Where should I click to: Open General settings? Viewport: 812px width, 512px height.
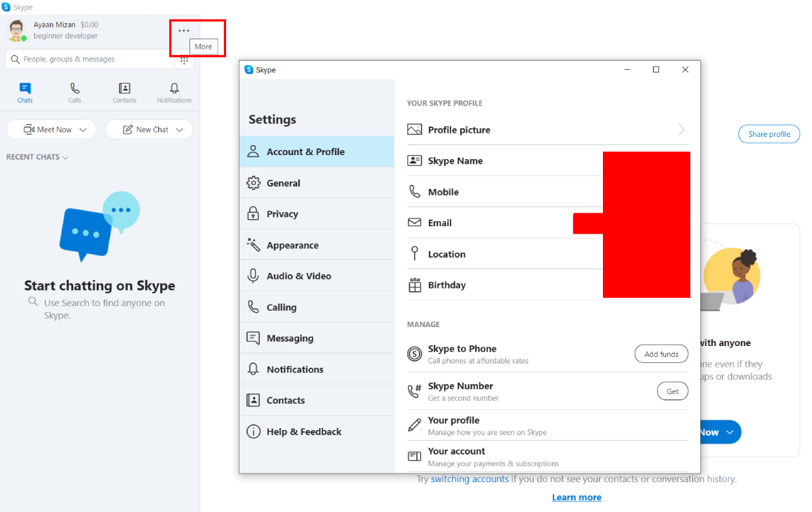point(317,183)
